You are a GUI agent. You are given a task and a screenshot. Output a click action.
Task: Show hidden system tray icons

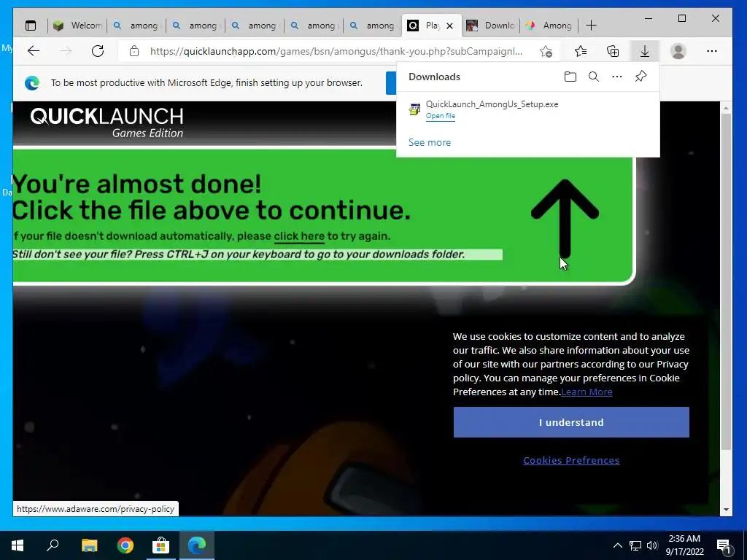pos(617,545)
